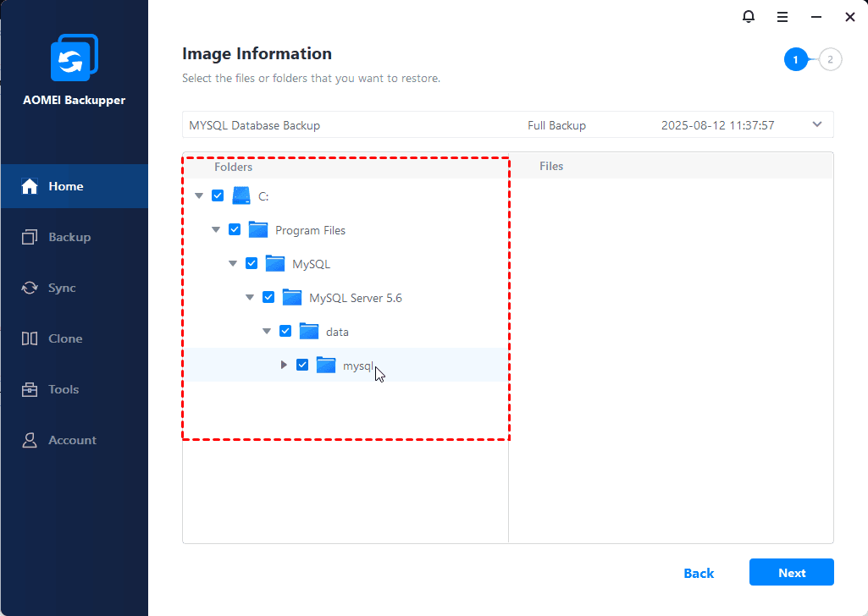Select the mysql folder name
868x616 pixels.
358,366
